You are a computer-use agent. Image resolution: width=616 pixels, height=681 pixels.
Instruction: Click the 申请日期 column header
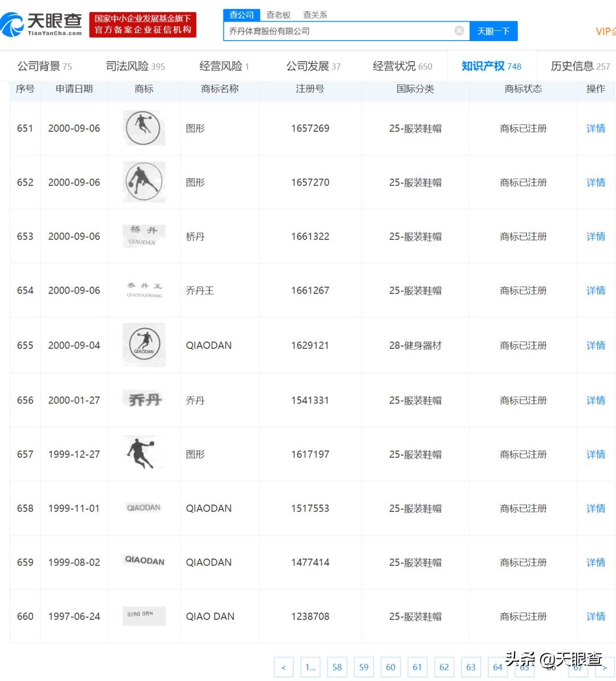(74, 88)
